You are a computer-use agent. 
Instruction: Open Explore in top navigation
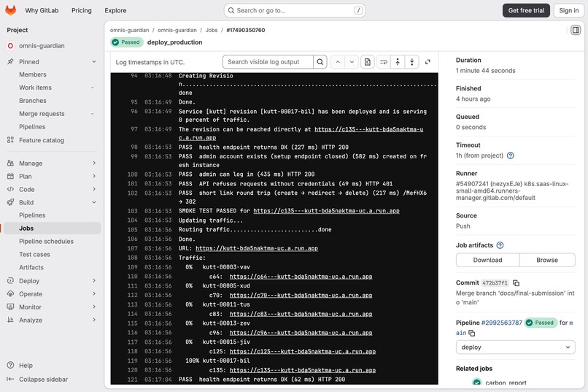coord(115,10)
